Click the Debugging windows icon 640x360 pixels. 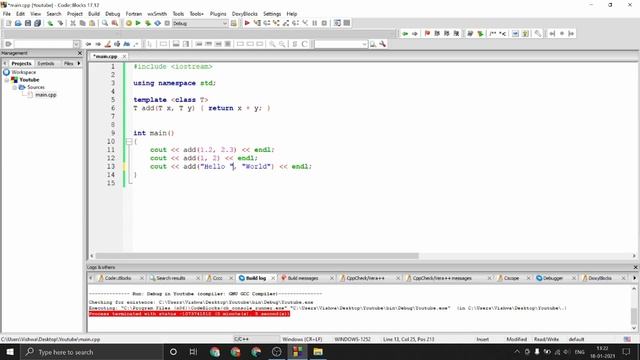click(x=337, y=23)
